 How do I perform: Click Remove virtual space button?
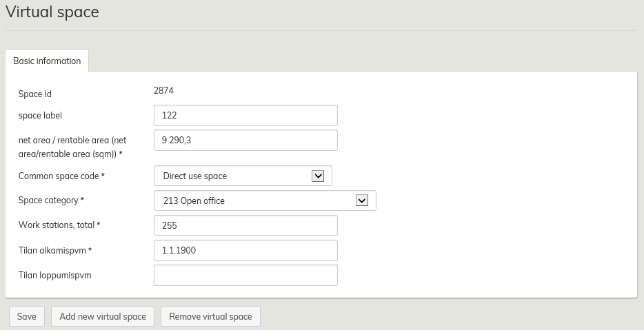pos(210,316)
